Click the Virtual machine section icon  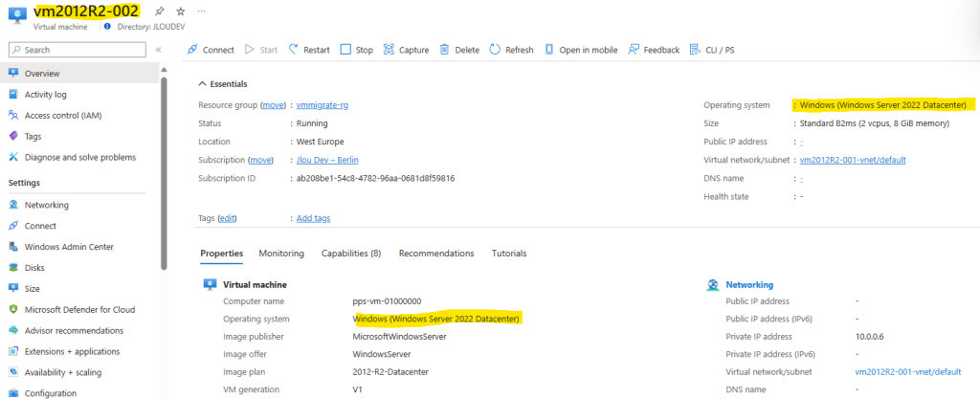[210, 285]
